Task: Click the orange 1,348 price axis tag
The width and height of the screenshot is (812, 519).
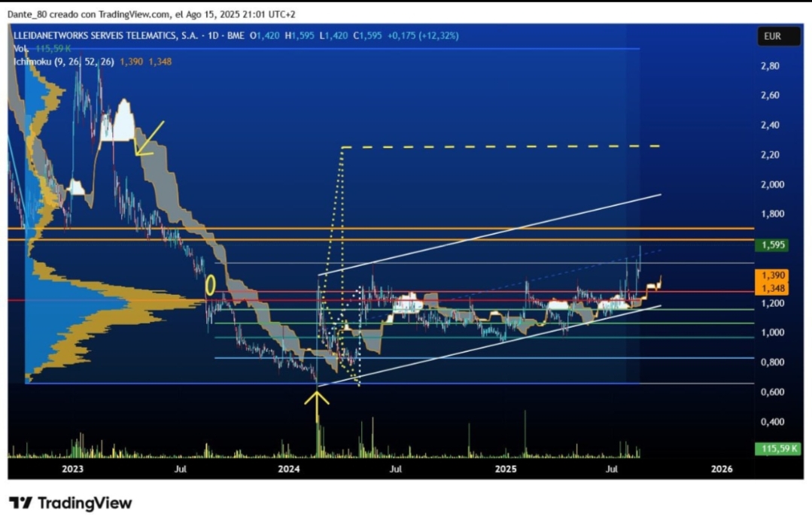Action: click(771, 289)
